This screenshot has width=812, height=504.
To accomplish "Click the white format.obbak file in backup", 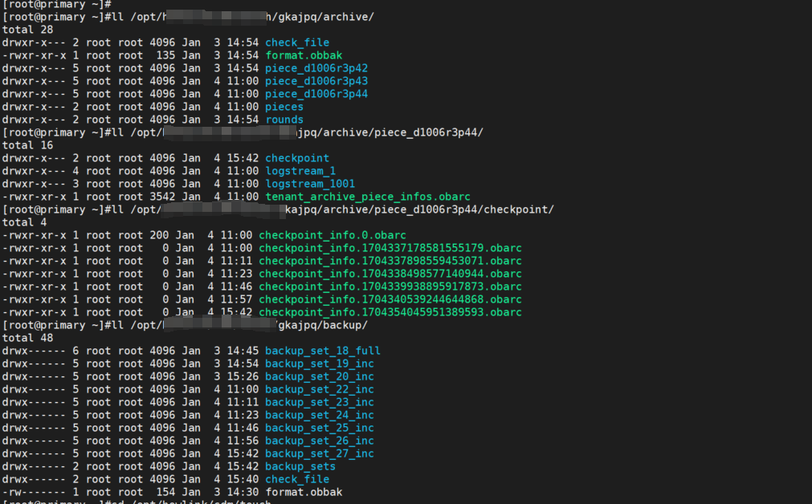I will tap(304, 492).
